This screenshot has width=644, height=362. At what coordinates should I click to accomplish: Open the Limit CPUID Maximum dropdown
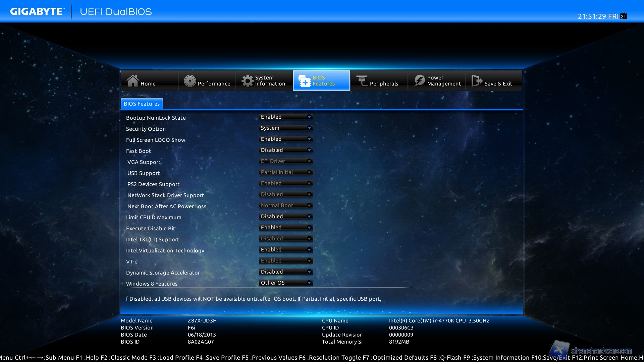coord(286,217)
